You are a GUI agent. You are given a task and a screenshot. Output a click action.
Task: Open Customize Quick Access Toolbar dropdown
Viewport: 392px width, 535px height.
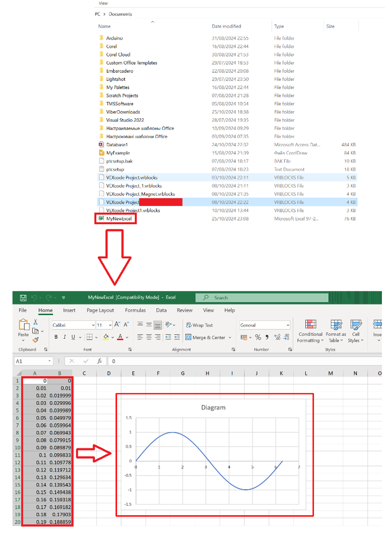[x=63, y=298]
